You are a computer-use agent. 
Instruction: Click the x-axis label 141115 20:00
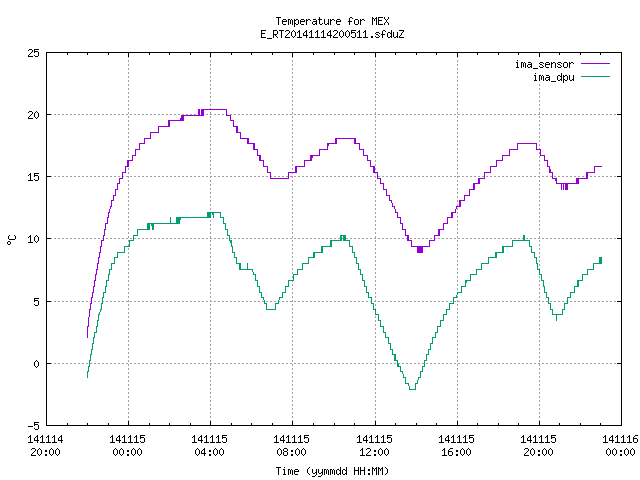tap(538, 446)
